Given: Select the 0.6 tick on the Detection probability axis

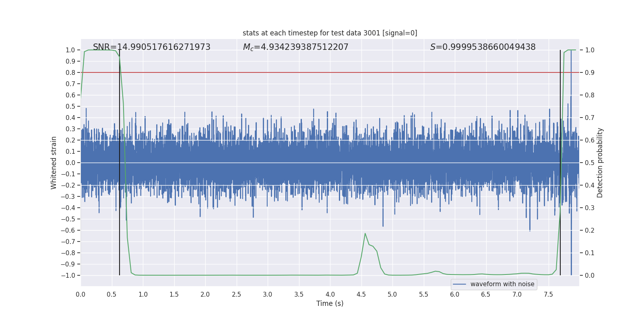Looking at the screenshot, I should click(590, 140).
